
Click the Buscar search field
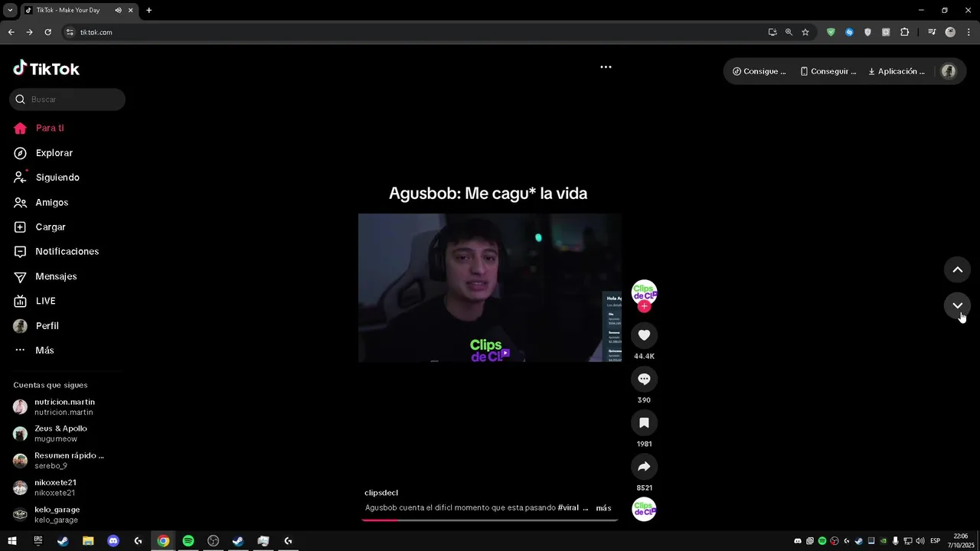[x=67, y=99]
